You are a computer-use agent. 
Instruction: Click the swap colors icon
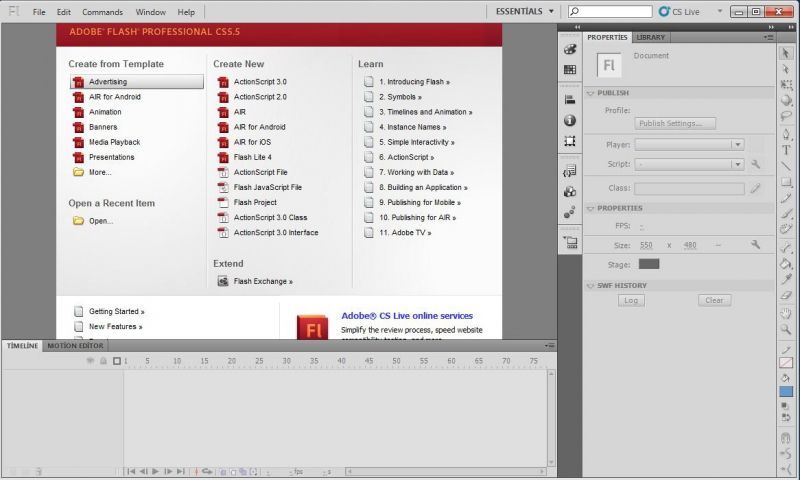(786, 417)
